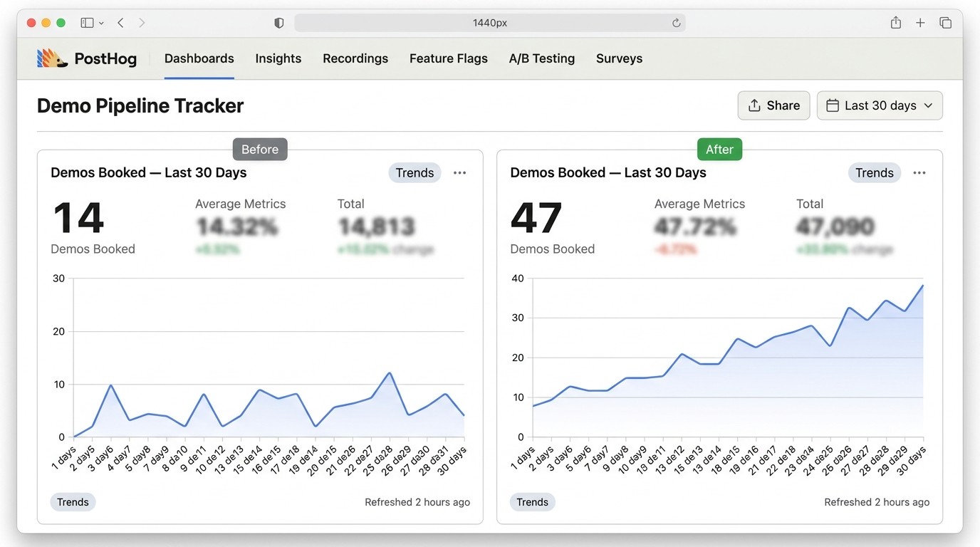Expand the Last 30 days date range dropdown
Viewport: 980px width, 547px height.
[x=880, y=105]
